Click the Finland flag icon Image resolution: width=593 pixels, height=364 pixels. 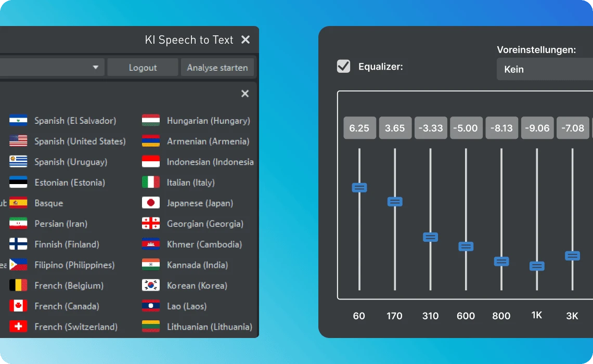coord(18,244)
